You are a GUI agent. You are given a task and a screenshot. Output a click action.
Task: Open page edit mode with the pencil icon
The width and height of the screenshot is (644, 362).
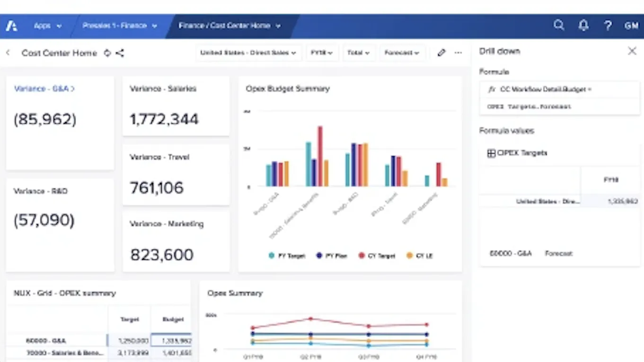pos(441,53)
